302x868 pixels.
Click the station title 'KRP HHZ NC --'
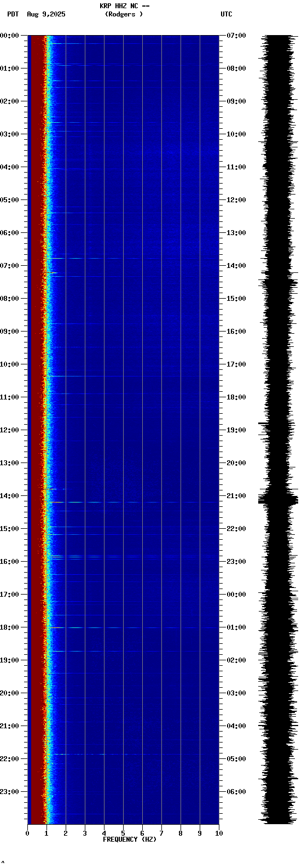(124, 6)
